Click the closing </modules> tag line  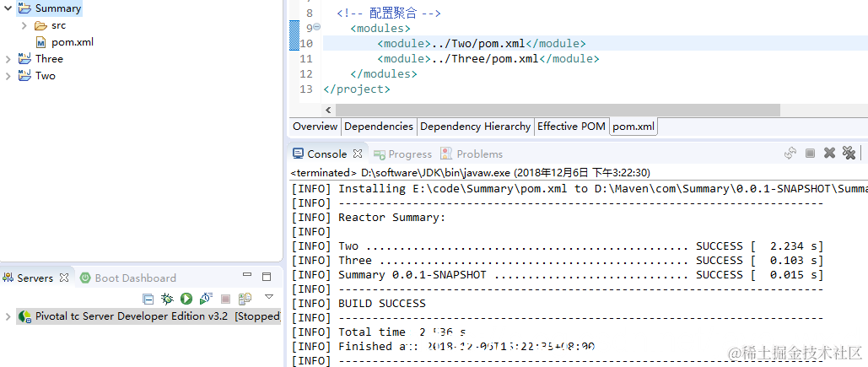point(384,73)
